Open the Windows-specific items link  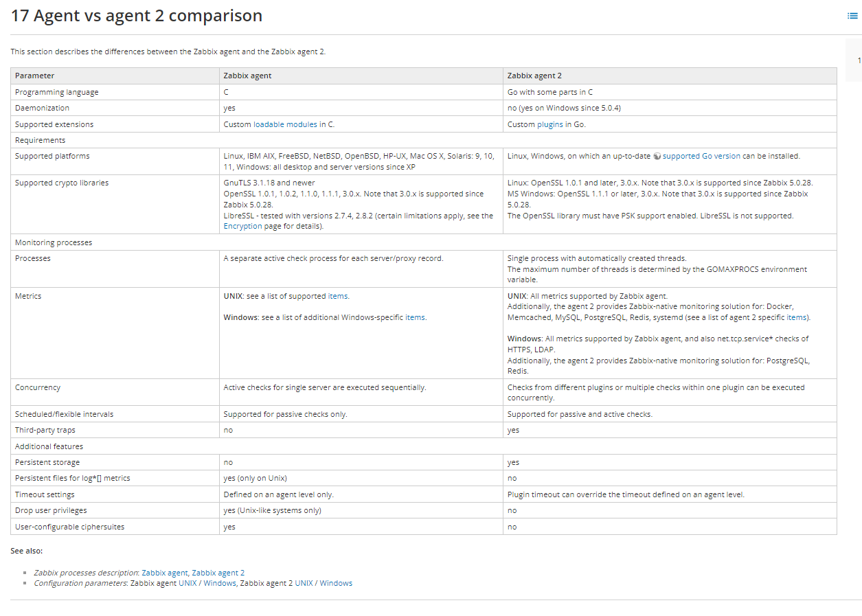pyautogui.click(x=415, y=317)
